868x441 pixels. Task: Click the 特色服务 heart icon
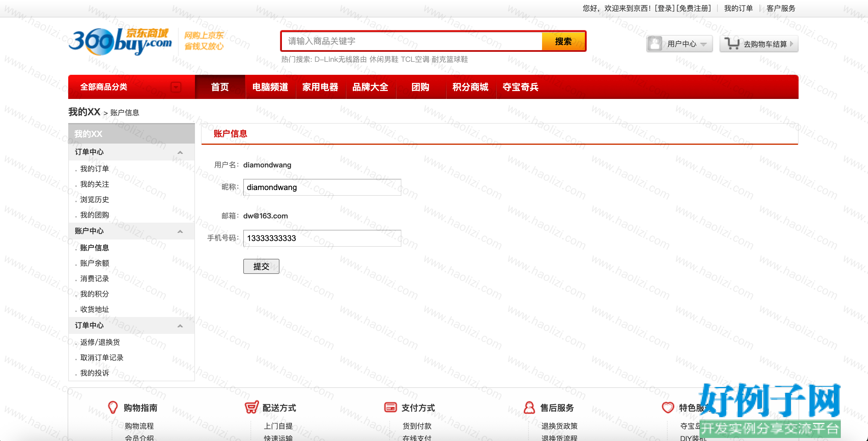click(668, 407)
